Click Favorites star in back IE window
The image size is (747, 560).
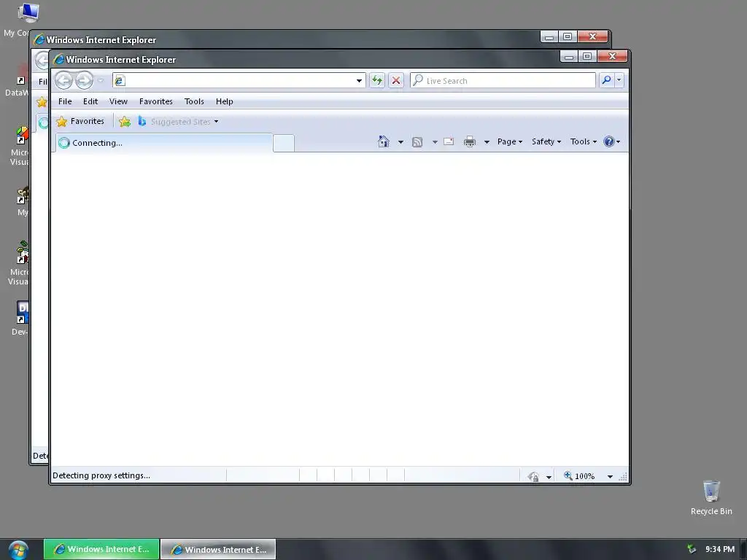click(x=42, y=101)
